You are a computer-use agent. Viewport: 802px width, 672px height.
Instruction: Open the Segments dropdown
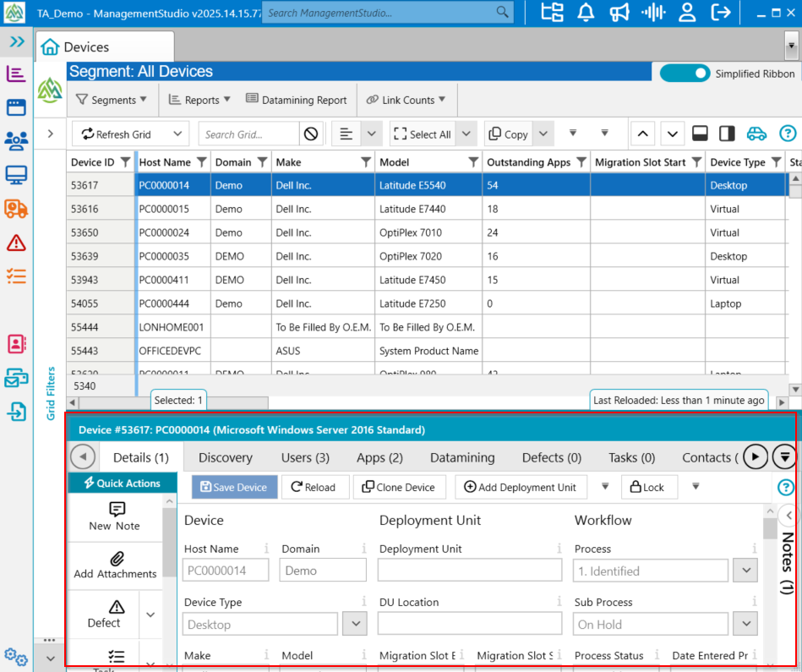tap(112, 100)
